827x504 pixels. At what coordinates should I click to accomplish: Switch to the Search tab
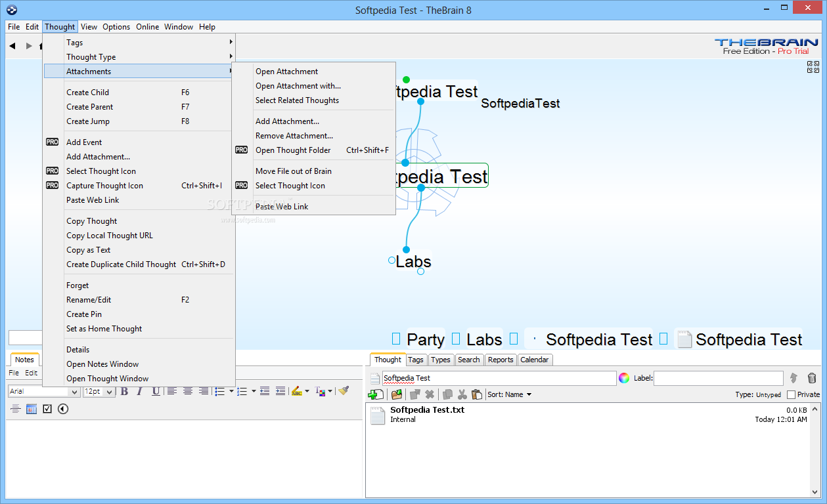pyautogui.click(x=469, y=360)
